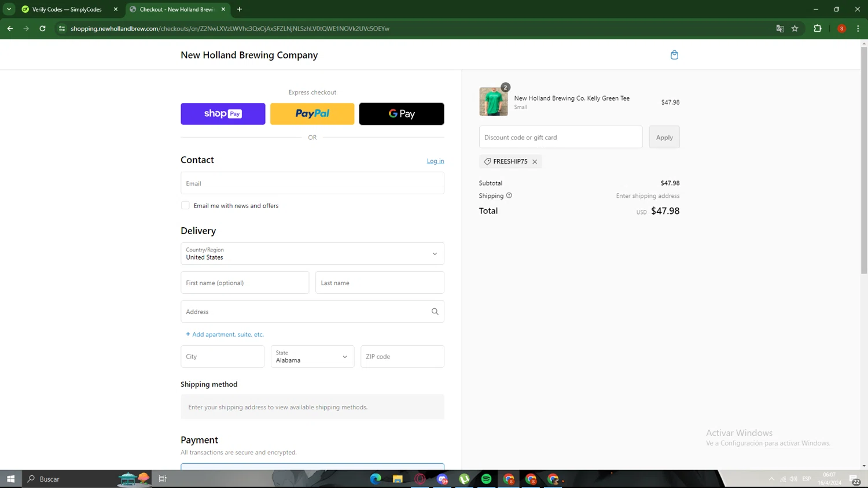868x488 pixels.
Task: Open the Chrome three-dot menu
Action: point(858,28)
